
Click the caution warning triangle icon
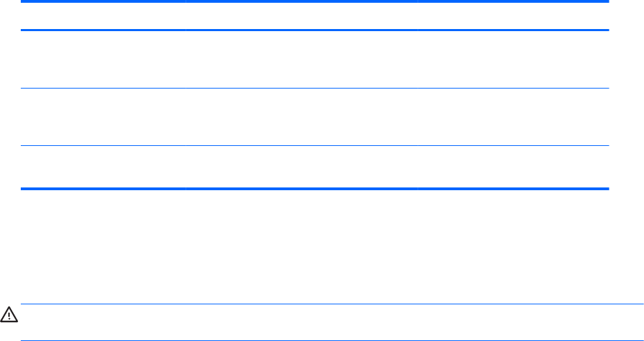coord(9,314)
